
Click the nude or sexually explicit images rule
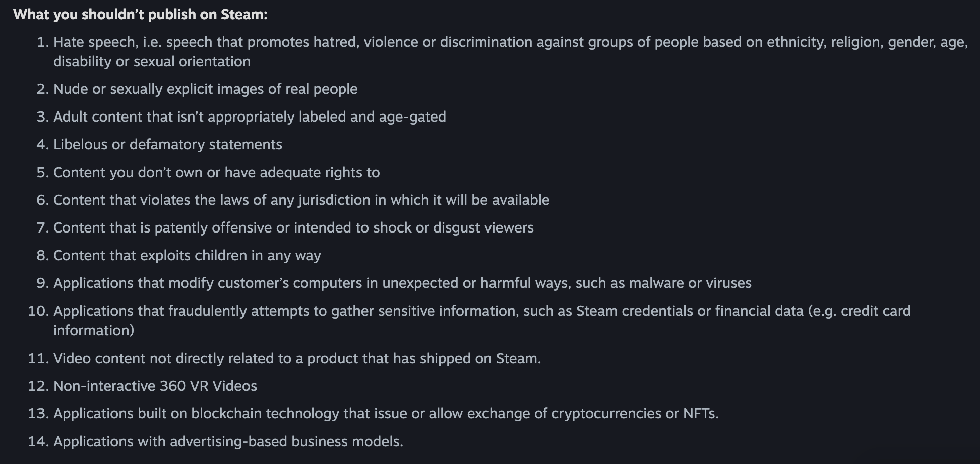click(x=205, y=89)
